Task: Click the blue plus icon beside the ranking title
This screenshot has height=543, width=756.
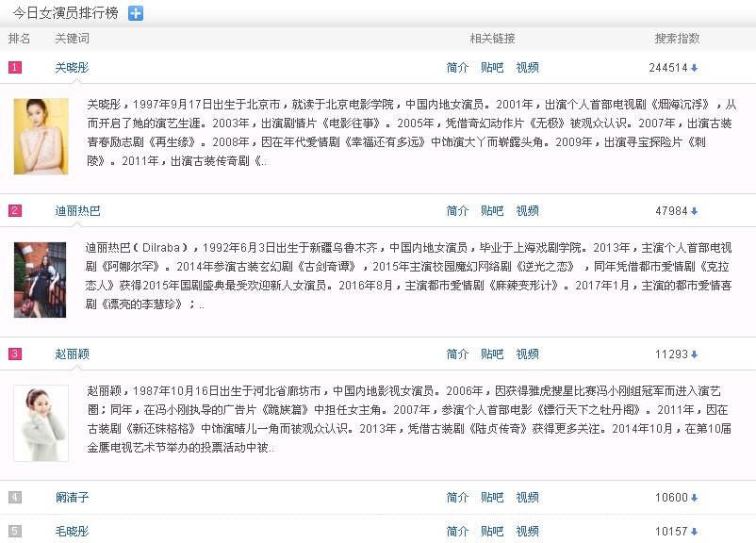Action: point(136,12)
